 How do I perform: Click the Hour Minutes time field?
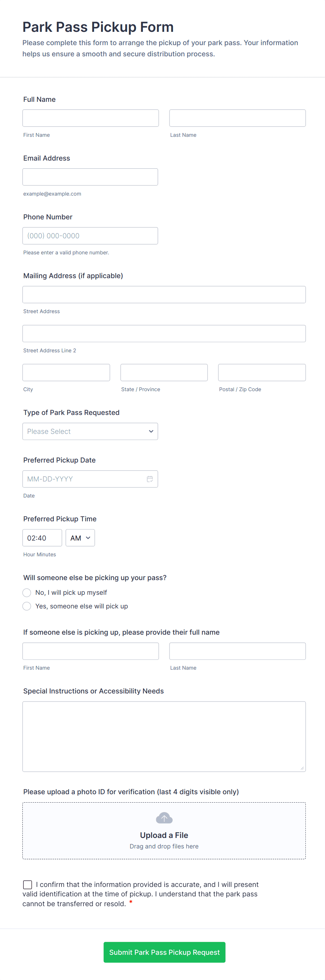point(42,538)
